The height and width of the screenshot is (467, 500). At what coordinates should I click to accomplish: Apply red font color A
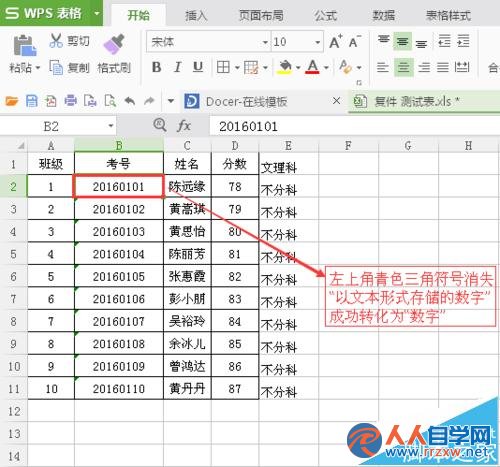313,67
